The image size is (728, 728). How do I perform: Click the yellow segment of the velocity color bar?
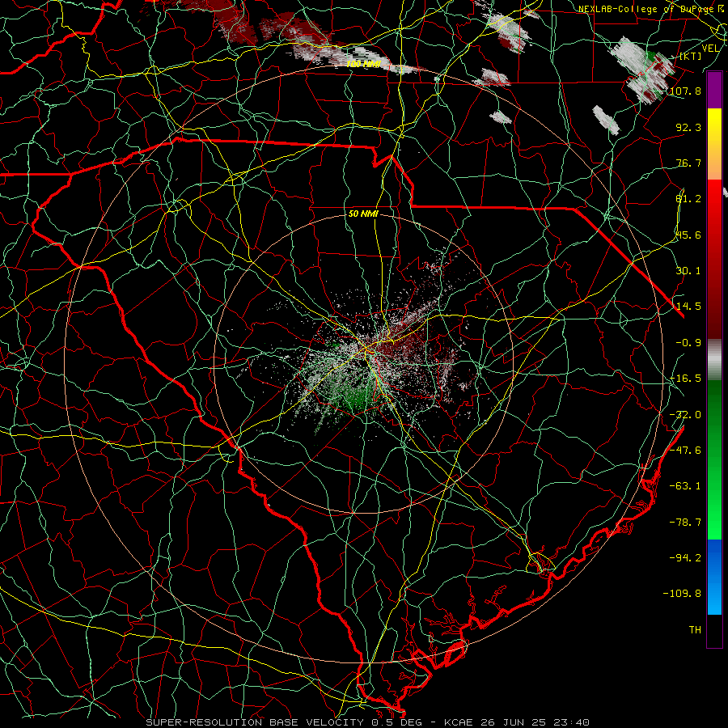tap(714, 144)
